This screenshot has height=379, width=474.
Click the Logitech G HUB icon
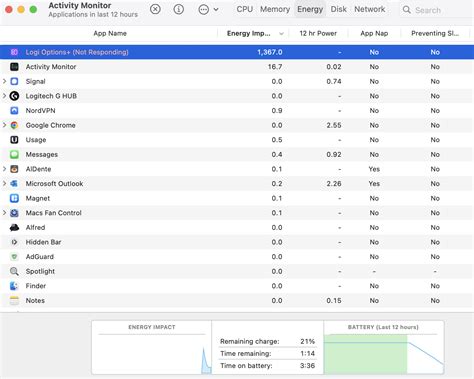(x=14, y=96)
